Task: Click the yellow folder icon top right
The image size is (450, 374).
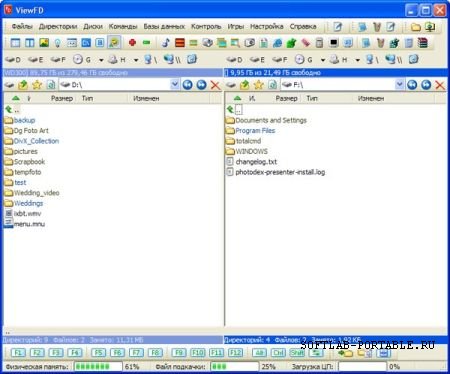Action: [x=415, y=27]
